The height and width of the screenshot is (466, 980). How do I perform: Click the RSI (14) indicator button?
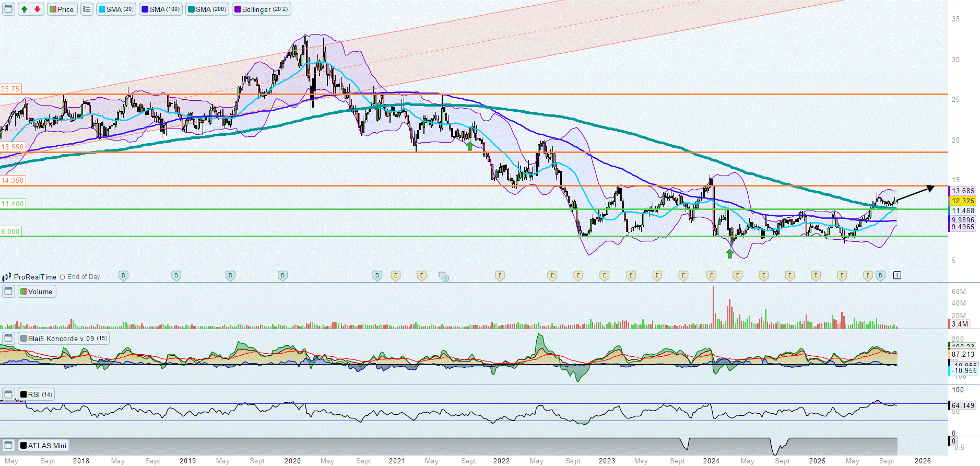36,394
